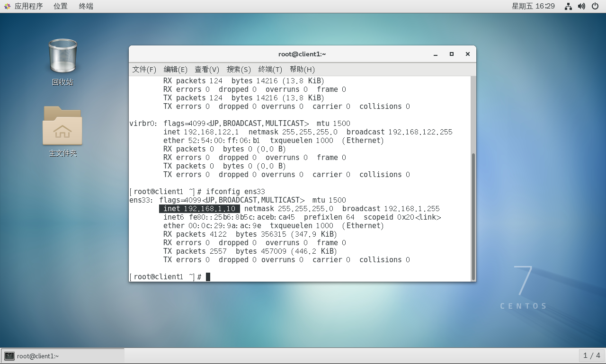Switch to root@client1:~ taskbar window button
The image size is (606, 364).
click(x=62, y=356)
